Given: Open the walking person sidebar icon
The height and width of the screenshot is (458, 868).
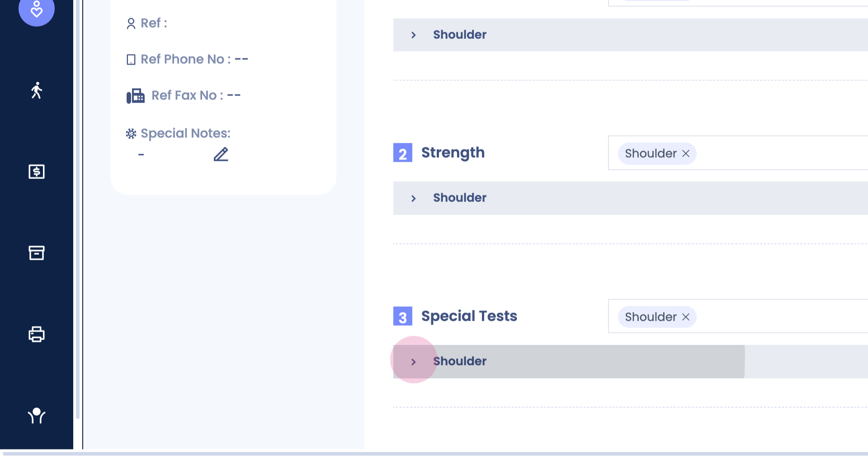Looking at the screenshot, I should (37, 90).
